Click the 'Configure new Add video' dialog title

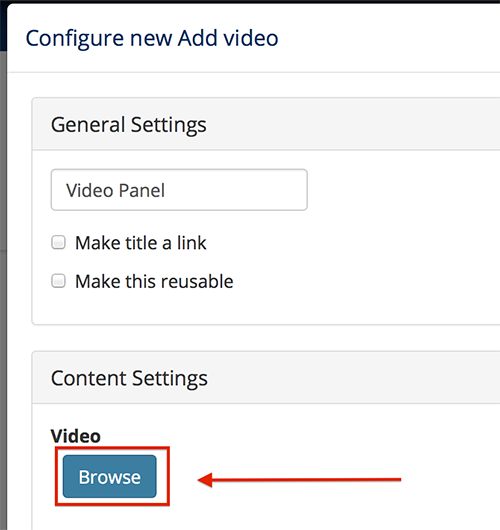point(152,38)
